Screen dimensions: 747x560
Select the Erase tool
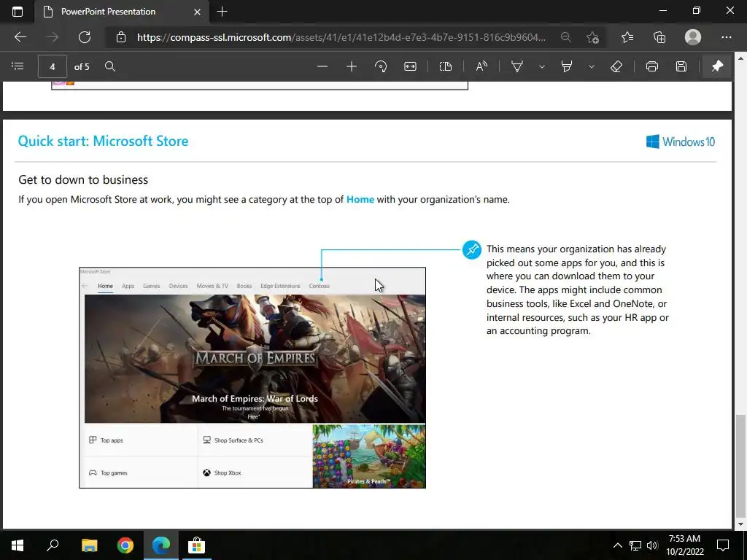616,66
